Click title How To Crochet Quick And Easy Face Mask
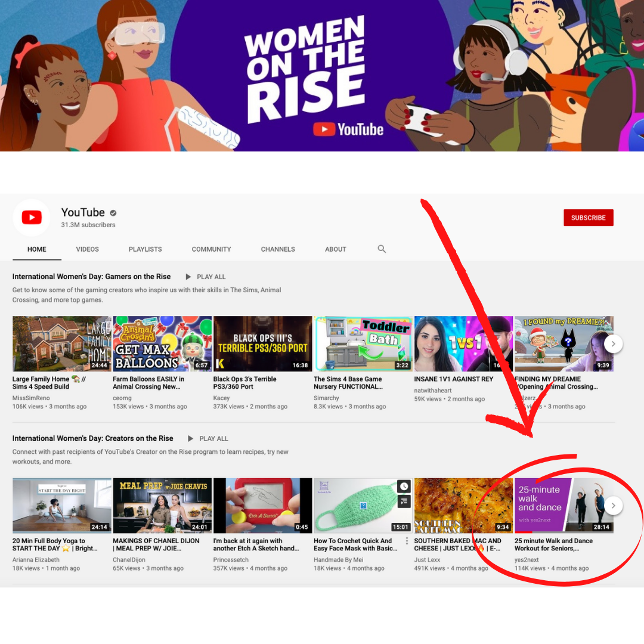The width and height of the screenshot is (644, 644). point(355,544)
